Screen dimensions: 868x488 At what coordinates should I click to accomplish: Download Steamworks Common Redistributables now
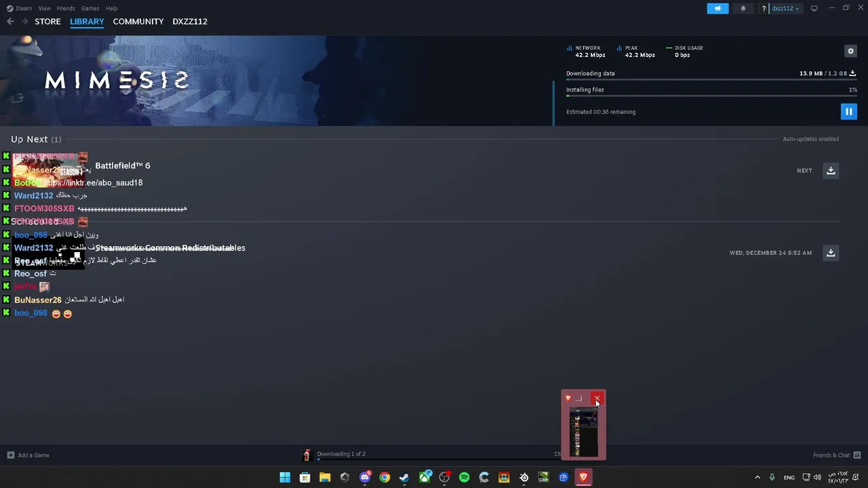(831, 252)
